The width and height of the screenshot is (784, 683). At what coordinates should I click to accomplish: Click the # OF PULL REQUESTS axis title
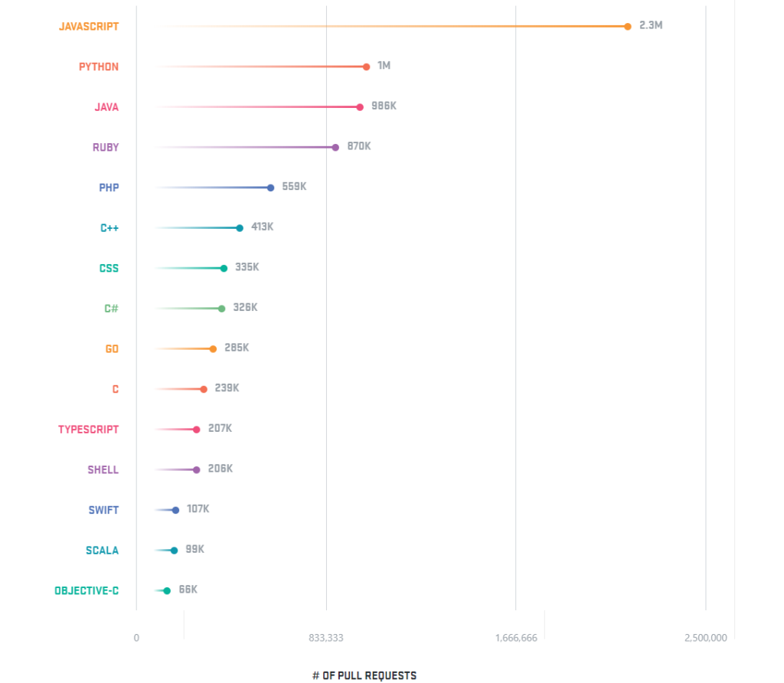(364, 675)
